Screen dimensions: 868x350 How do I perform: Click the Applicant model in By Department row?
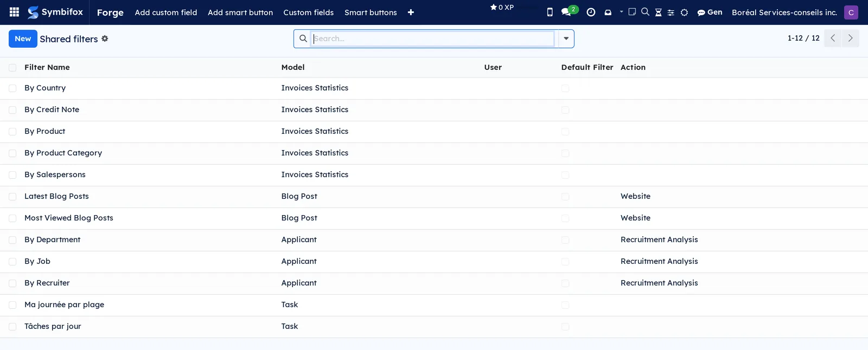(299, 239)
